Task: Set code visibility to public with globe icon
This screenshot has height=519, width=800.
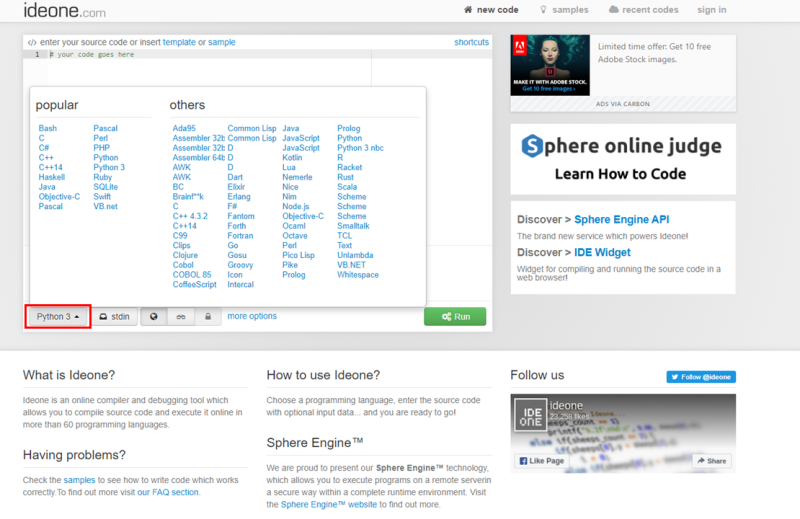Action: pyautogui.click(x=154, y=316)
